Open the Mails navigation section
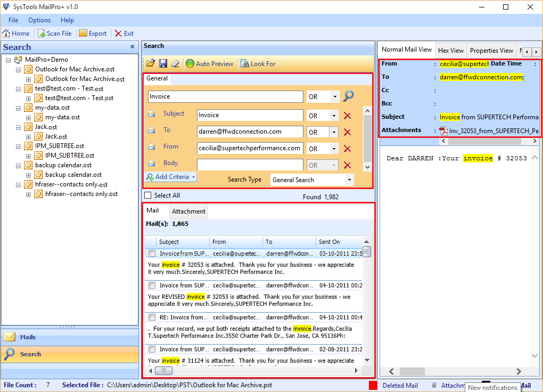 (70, 337)
